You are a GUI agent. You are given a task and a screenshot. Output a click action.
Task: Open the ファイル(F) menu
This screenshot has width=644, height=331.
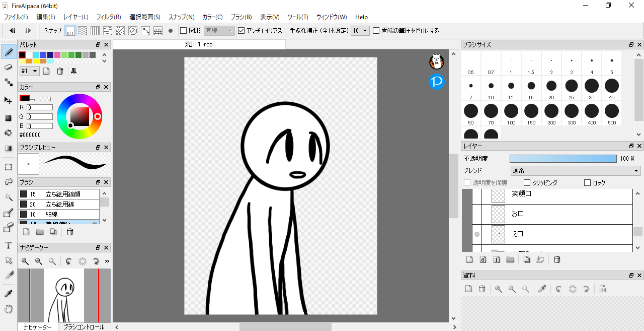(16, 17)
